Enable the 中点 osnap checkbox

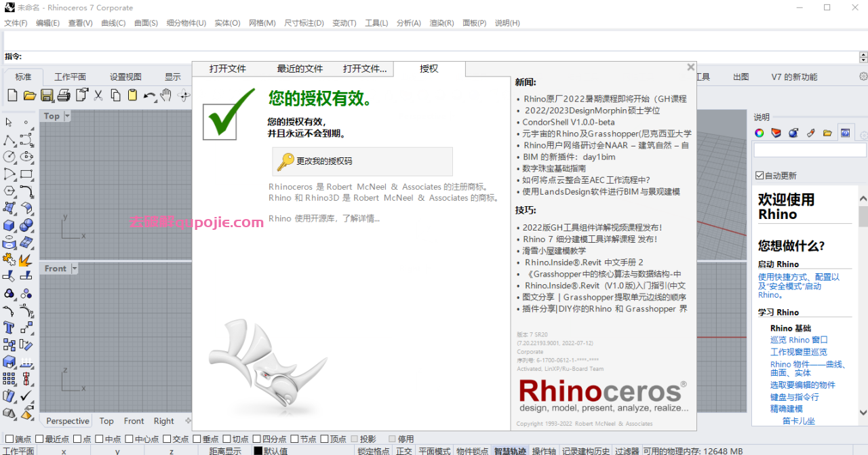pos(99,439)
